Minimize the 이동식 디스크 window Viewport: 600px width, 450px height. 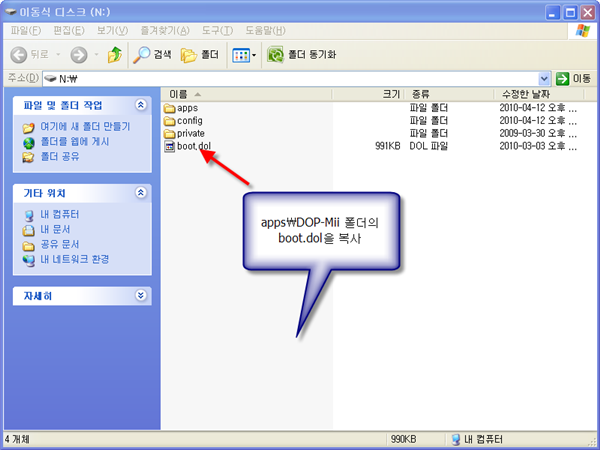pos(552,13)
